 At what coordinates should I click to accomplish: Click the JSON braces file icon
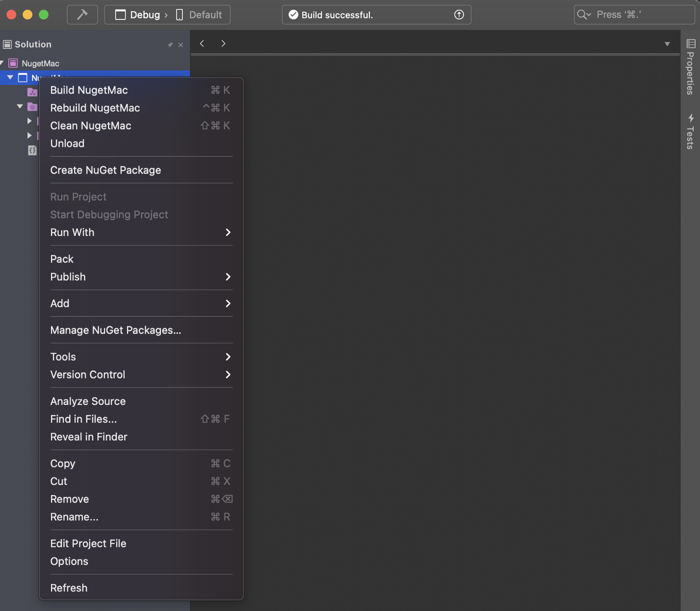tap(32, 150)
